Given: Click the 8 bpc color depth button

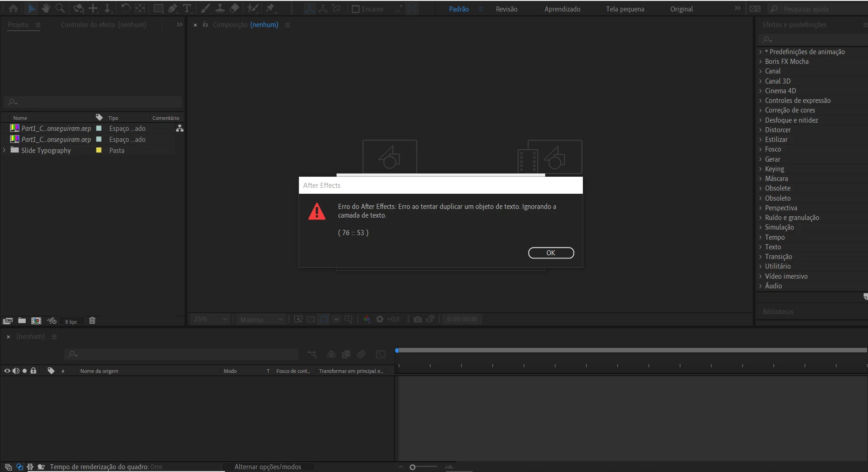Looking at the screenshot, I should click(71, 321).
